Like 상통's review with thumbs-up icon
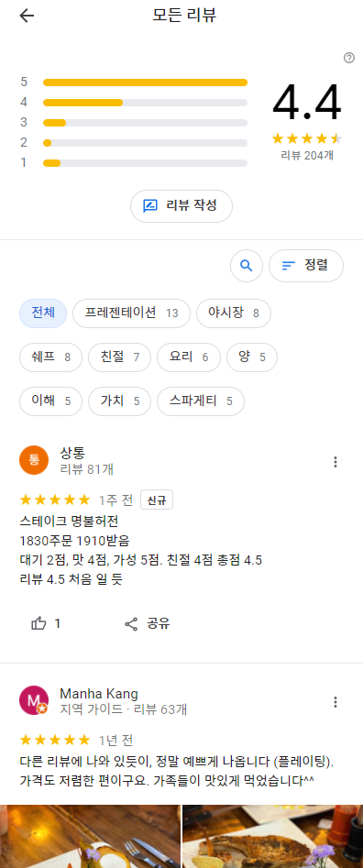 [x=38, y=624]
